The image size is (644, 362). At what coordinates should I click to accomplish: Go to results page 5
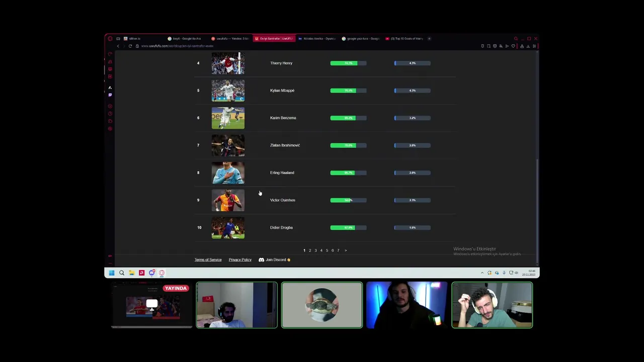(327, 250)
